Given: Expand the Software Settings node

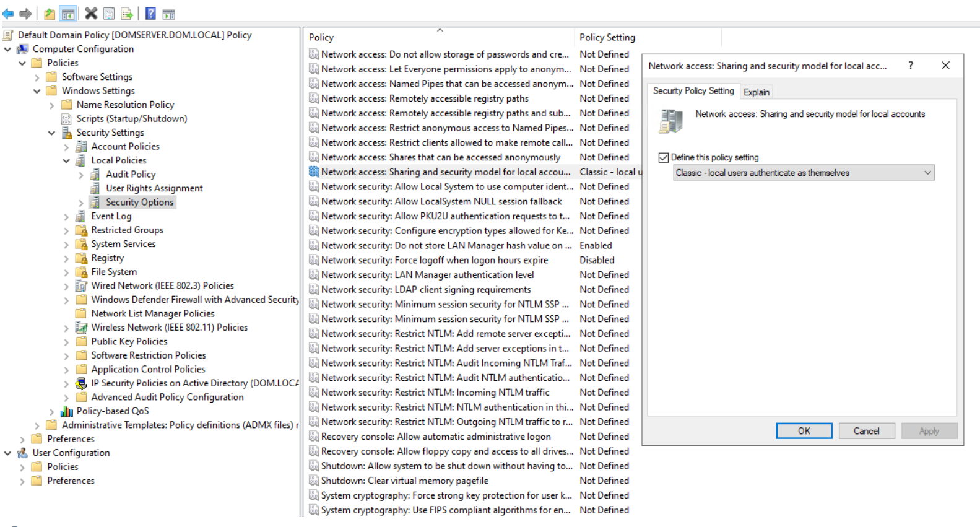Looking at the screenshot, I should click(37, 77).
